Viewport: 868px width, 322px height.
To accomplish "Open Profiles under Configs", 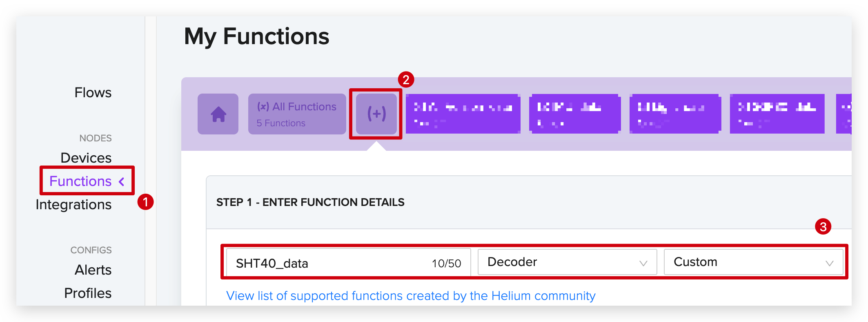I will [x=88, y=293].
